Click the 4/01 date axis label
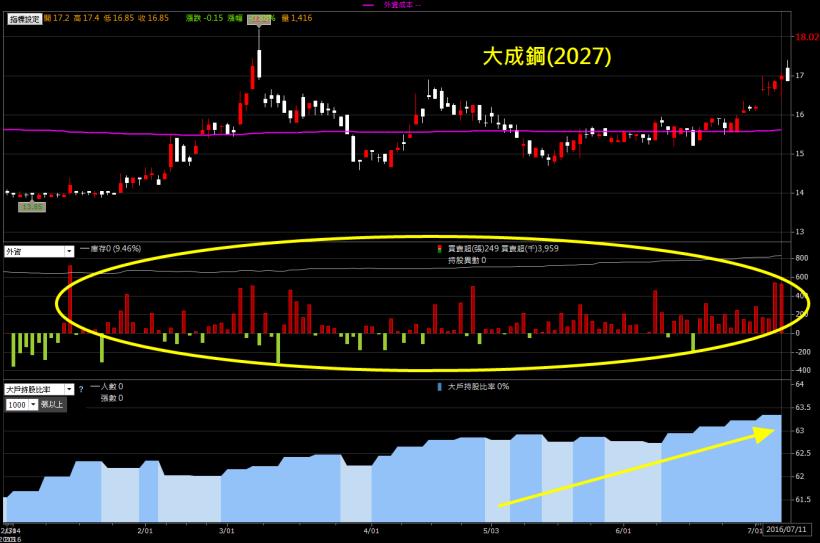 point(371,530)
